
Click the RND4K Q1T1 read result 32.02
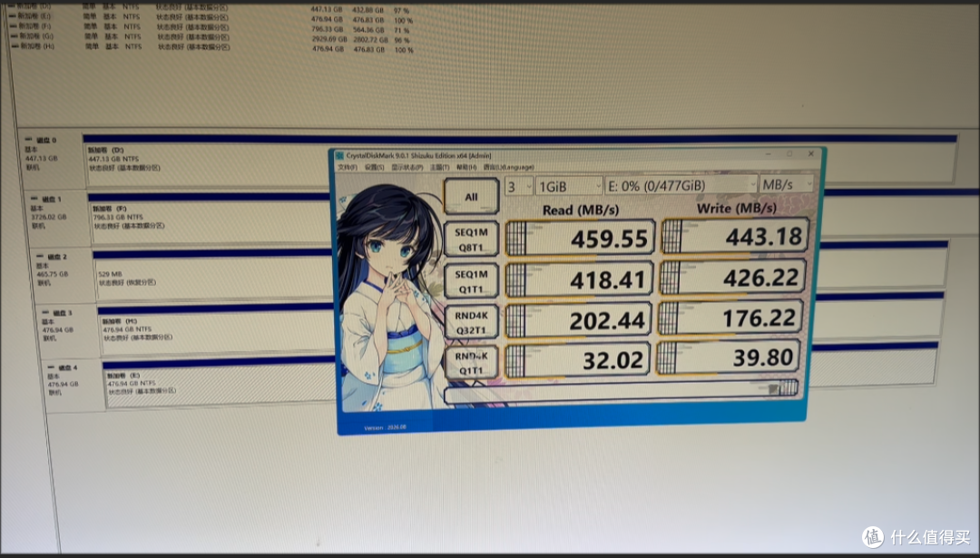click(x=577, y=360)
